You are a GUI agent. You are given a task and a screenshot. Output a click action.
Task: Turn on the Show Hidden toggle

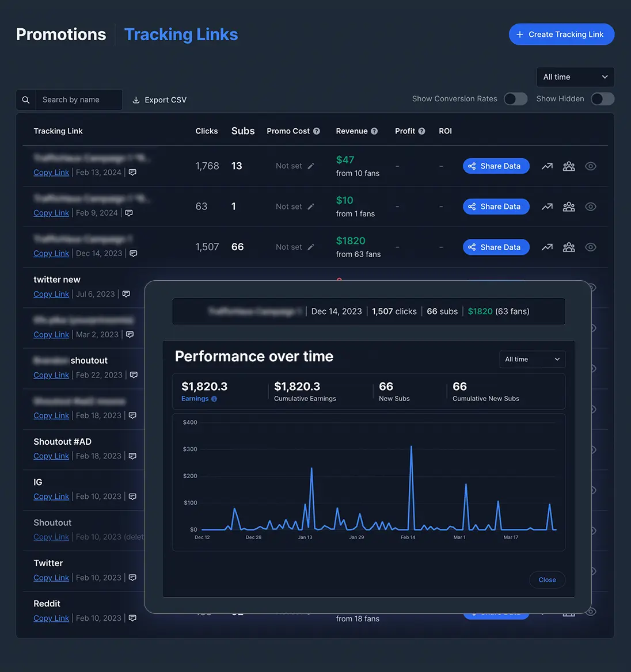point(602,99)
